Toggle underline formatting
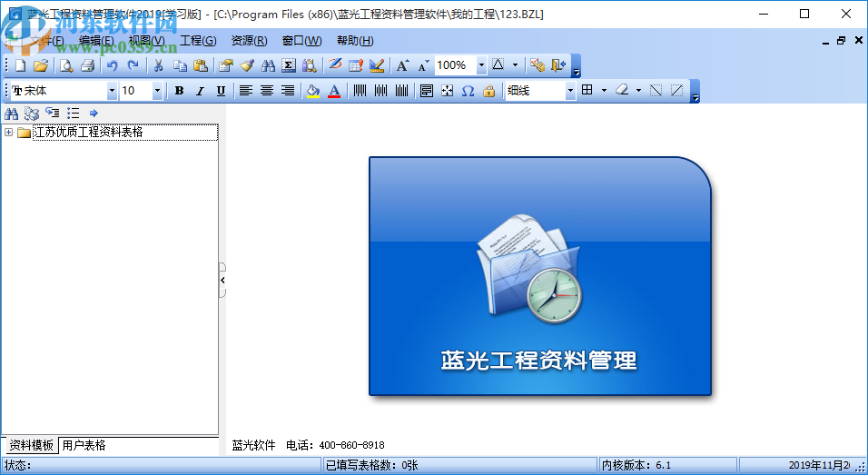The image size is (868, 475). pyautogui.click(x=221, y=90)
